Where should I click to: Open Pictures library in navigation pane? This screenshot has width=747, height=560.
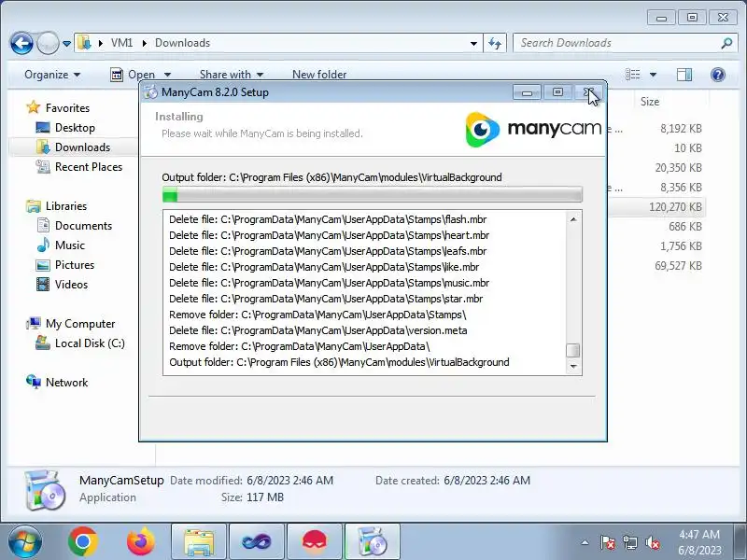pos(75,265)
